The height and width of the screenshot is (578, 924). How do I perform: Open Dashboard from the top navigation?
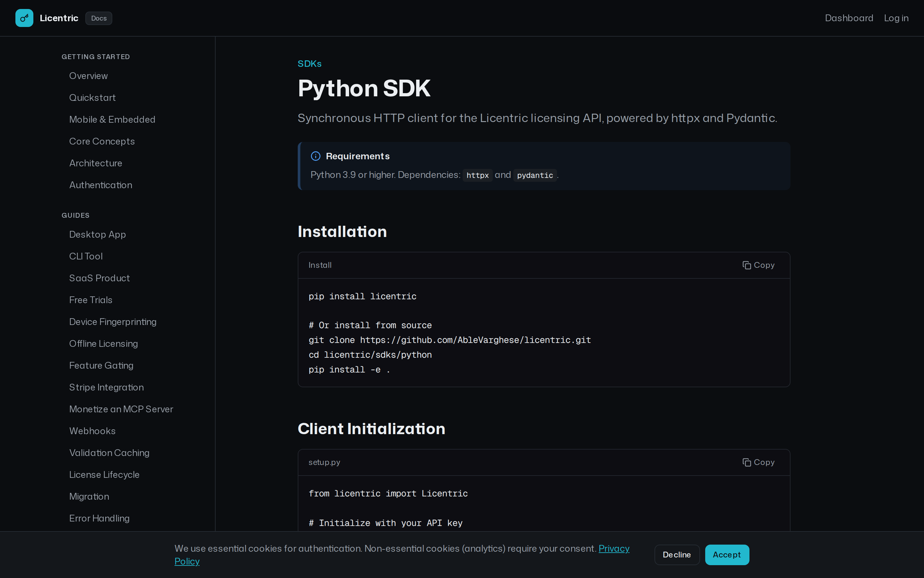(x=849, y=18)
